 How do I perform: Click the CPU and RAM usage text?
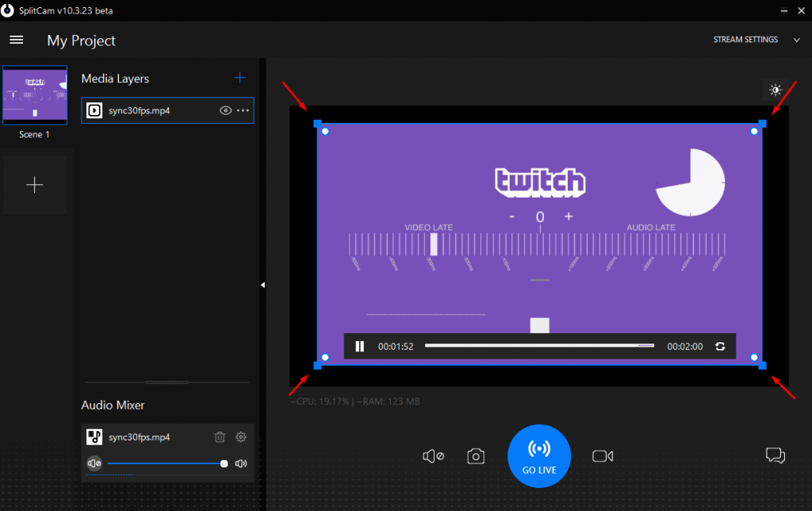tap(354, 401)
